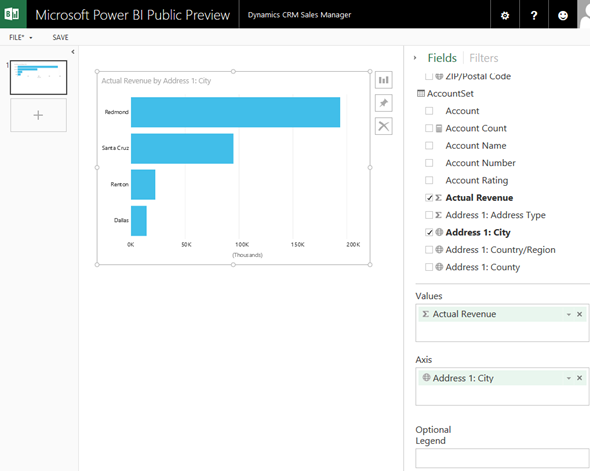Click the AccountSet table icon

pos(421,93)
